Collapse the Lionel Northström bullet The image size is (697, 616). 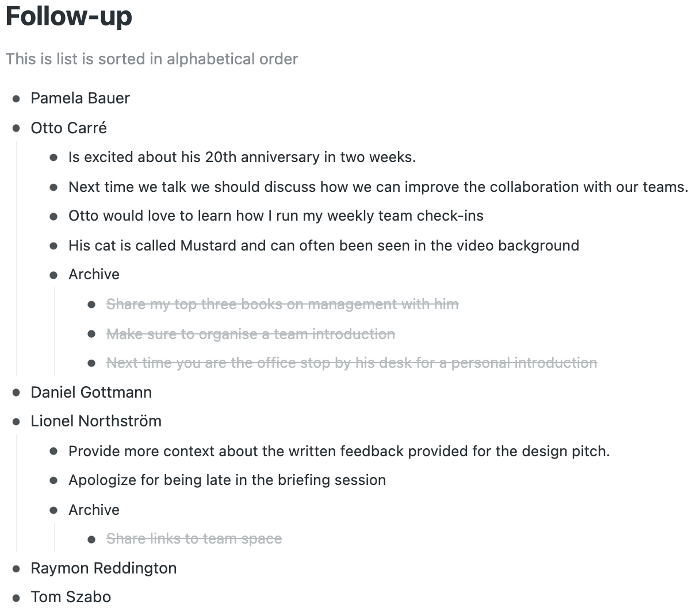(x=17, y=422)
